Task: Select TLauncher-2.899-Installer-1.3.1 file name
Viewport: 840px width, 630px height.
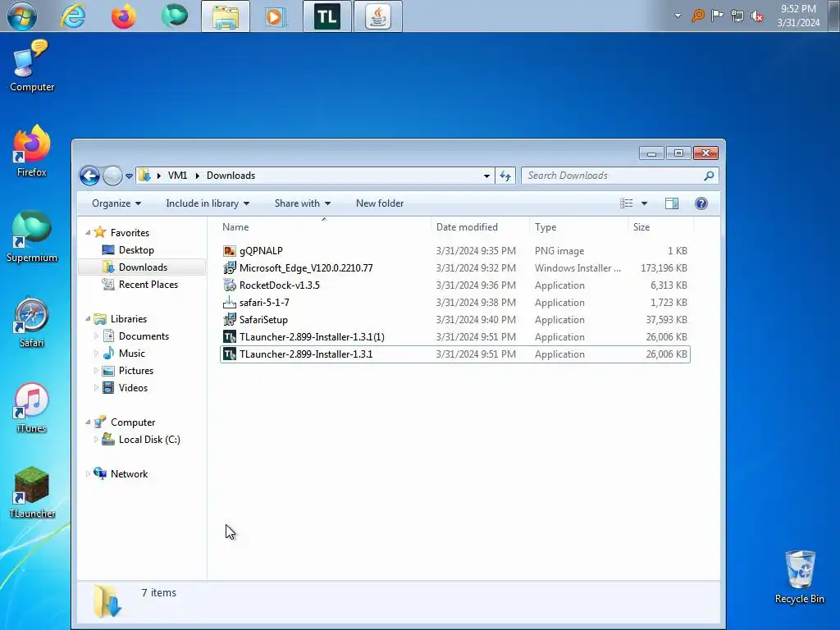Action: coord(306,354)
